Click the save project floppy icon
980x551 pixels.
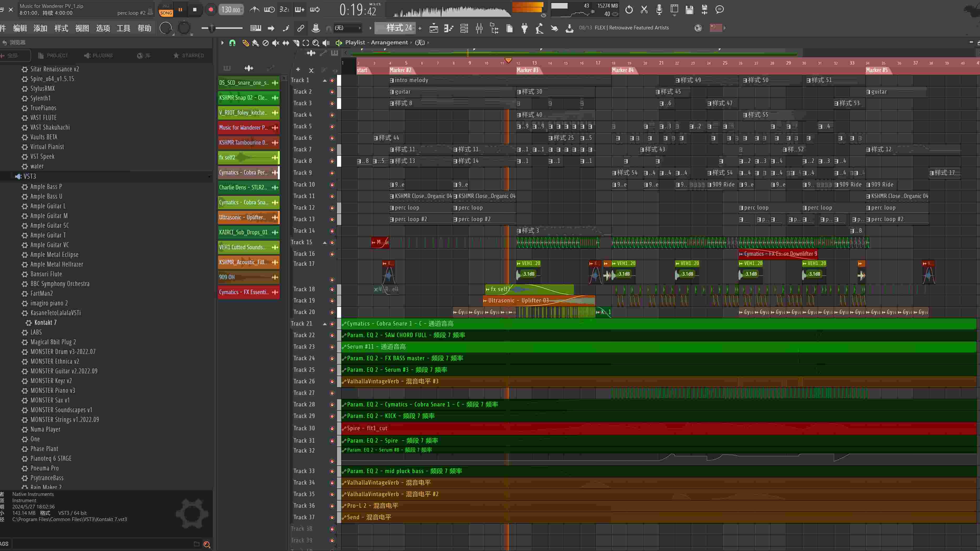click(x=689, y=9)
